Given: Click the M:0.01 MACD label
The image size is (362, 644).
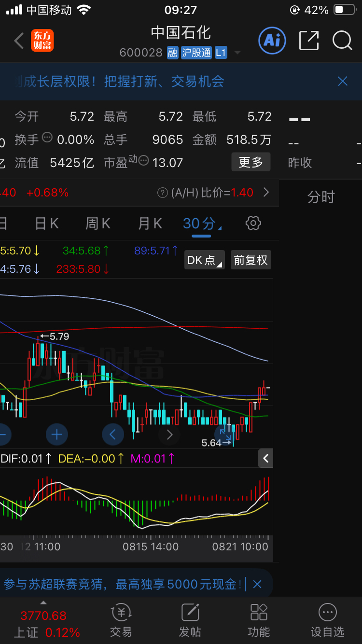Looking at the screenshot, I should pyautogui.click(x=153, y=459).
